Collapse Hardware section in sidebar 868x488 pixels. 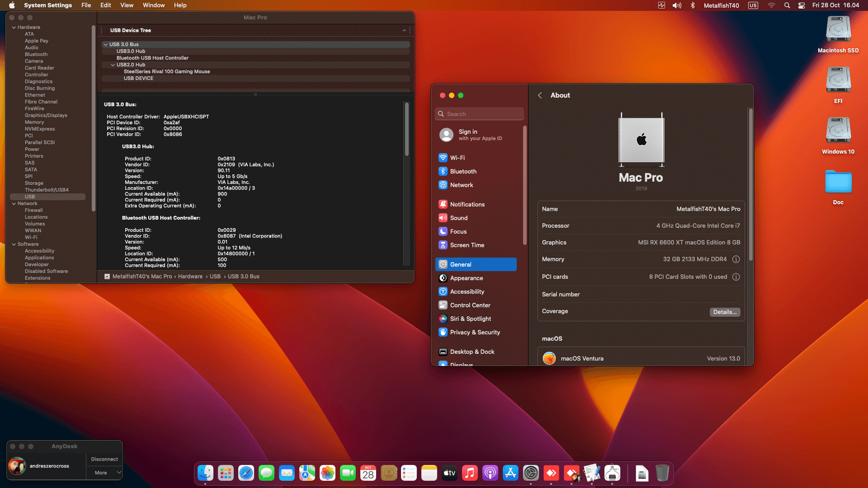14,28
